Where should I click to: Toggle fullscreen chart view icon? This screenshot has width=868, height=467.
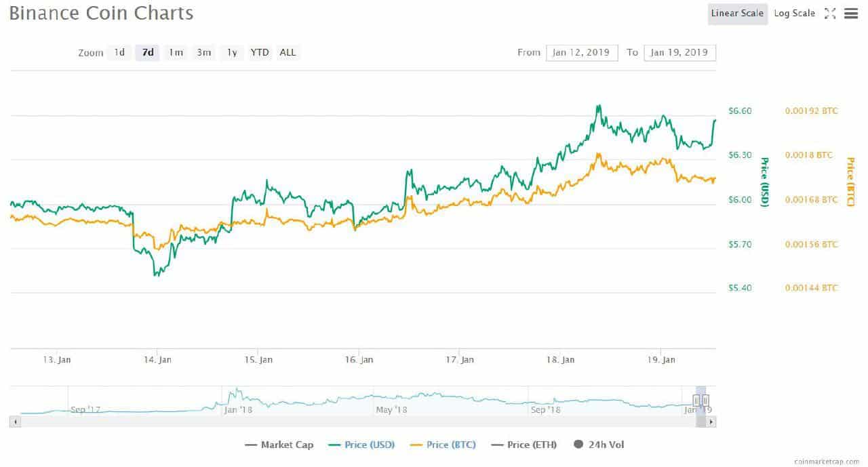point(830,14)
